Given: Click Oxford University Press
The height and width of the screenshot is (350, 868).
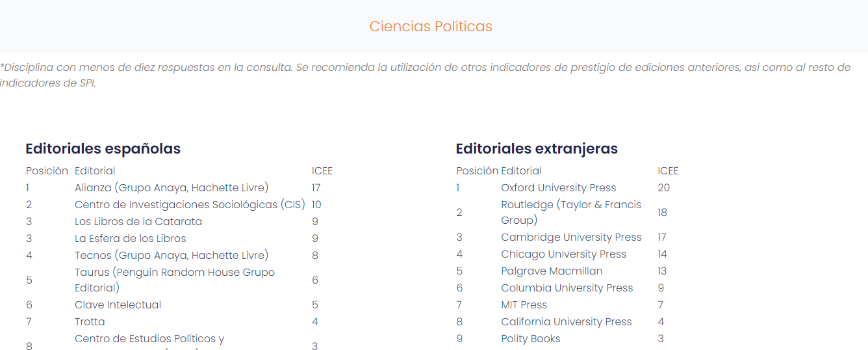Looking at the screenshot, I should 558,188.
